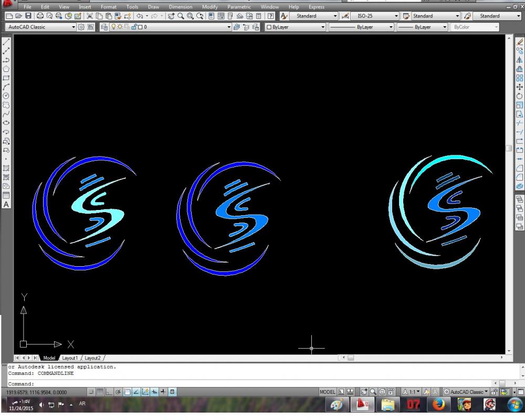Select the Multiline Text tool
The width and height of the screenshot is (525, 420).
click(6, 204)
